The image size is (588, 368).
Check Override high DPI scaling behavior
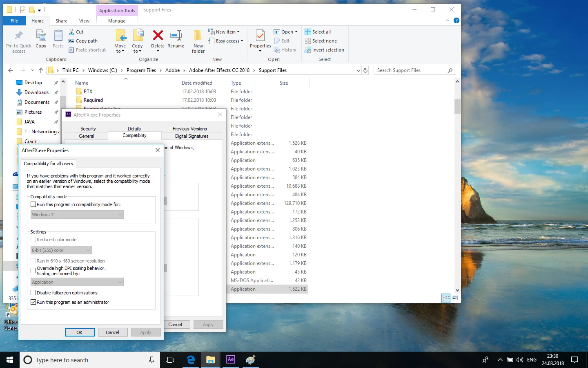[33, 271]
